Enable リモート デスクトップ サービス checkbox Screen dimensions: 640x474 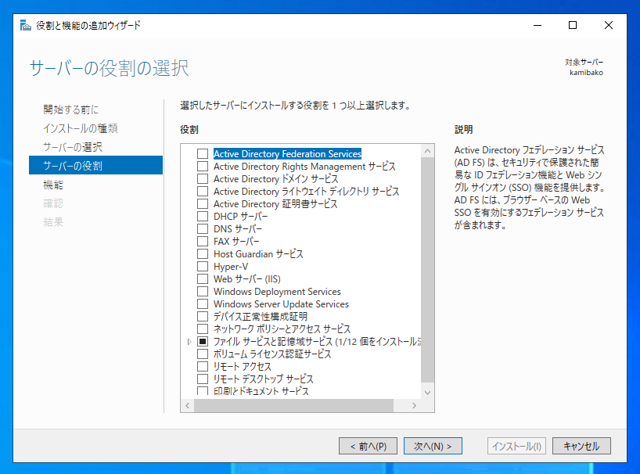[202, 379]
